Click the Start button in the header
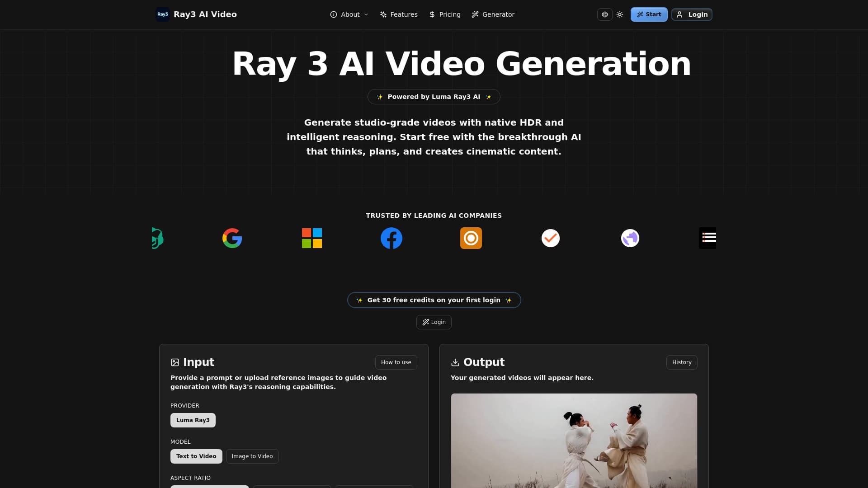The width and height of the screenshot is (868, 488). (649, 14)
